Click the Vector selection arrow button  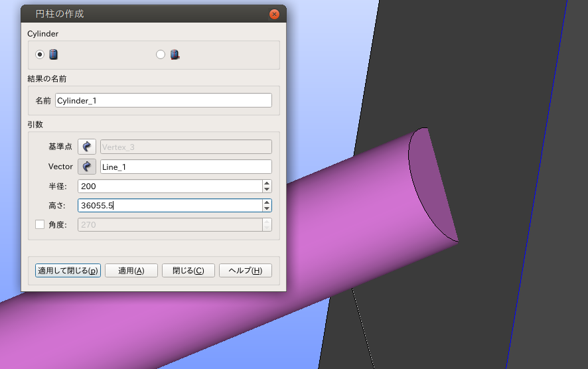pos(87,167)
